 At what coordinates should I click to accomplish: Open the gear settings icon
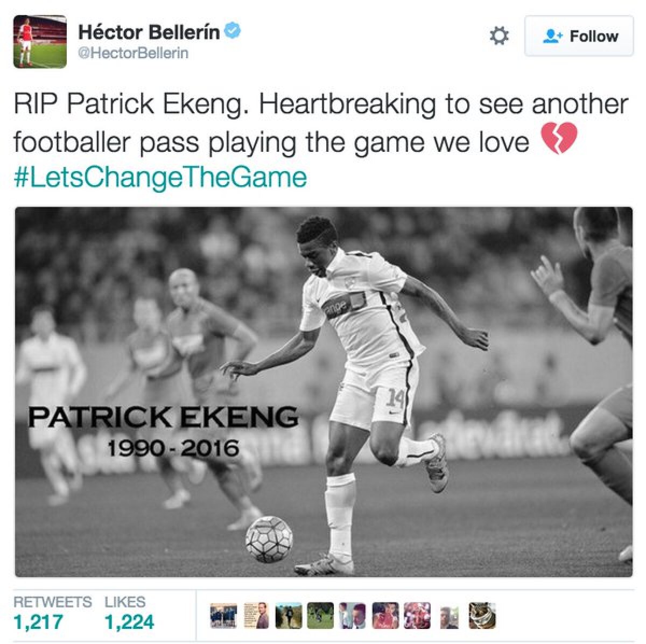click(x=499, y=36)
